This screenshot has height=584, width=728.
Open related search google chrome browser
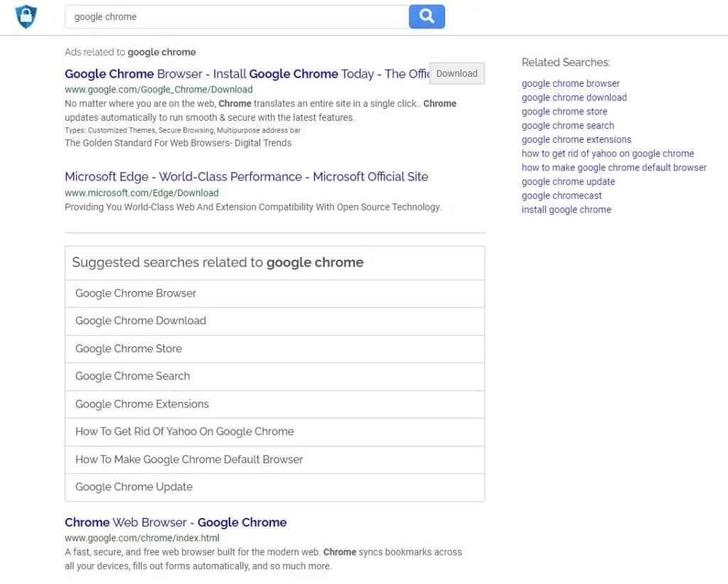pos(570,83)
